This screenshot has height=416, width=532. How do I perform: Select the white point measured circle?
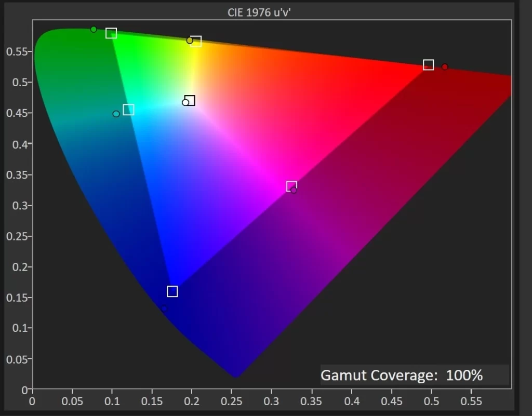pos(185,102)
